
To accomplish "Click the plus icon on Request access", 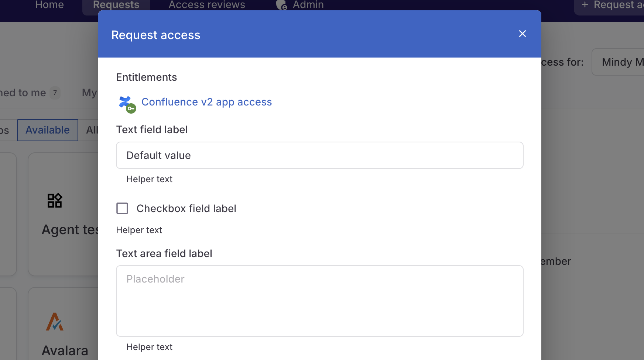I will 584,5.
